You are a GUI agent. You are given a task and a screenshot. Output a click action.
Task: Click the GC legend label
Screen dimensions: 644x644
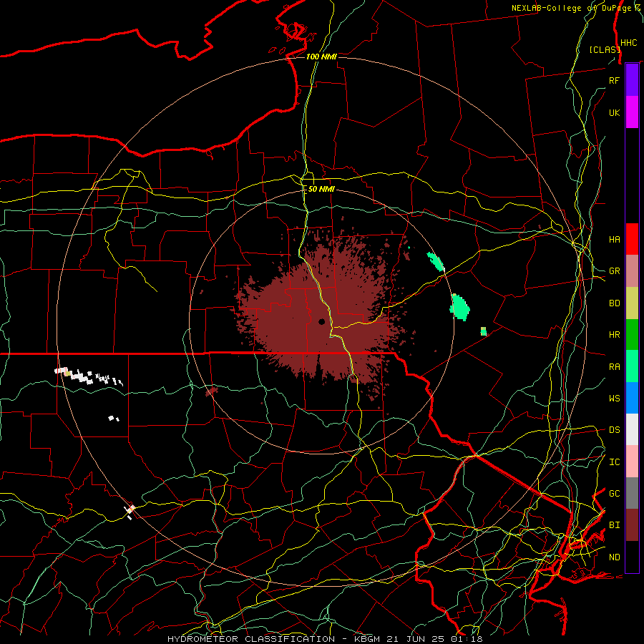click(x=614, y=494)
